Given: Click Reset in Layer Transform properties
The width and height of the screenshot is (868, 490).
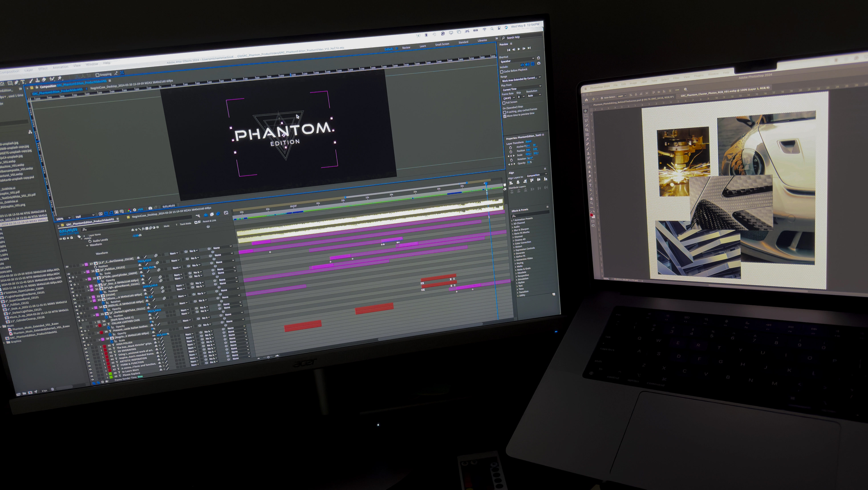Looking at the screenshot, I should click(529, 142).
